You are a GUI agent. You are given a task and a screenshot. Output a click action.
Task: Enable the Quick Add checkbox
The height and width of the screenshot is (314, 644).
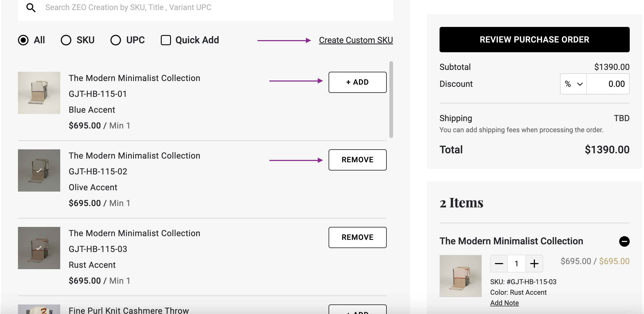166,40
